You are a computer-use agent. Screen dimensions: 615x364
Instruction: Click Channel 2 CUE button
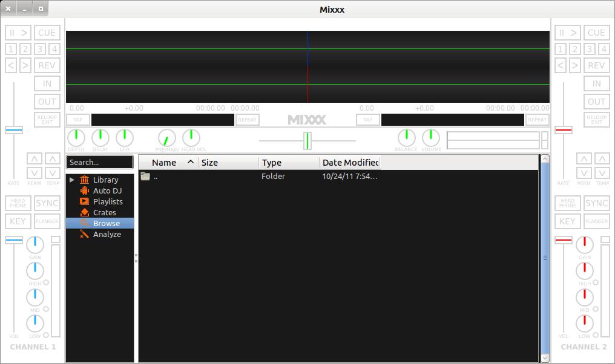pos(597,33)
